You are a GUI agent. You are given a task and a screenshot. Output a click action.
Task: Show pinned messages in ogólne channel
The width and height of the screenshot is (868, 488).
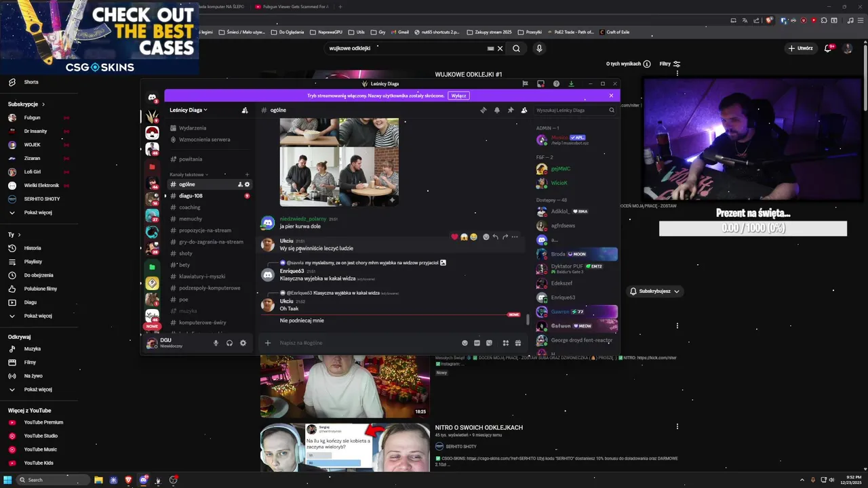point(511,110)
